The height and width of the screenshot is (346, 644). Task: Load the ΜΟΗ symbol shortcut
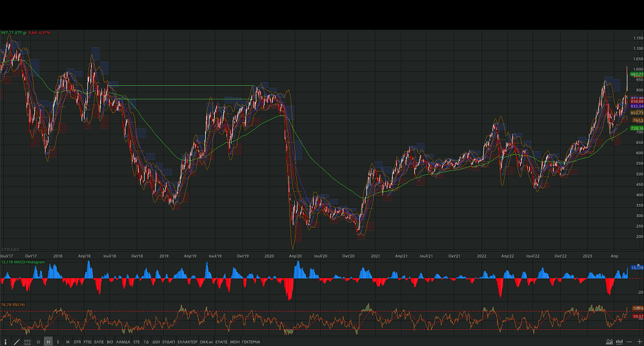pos(234,342)
